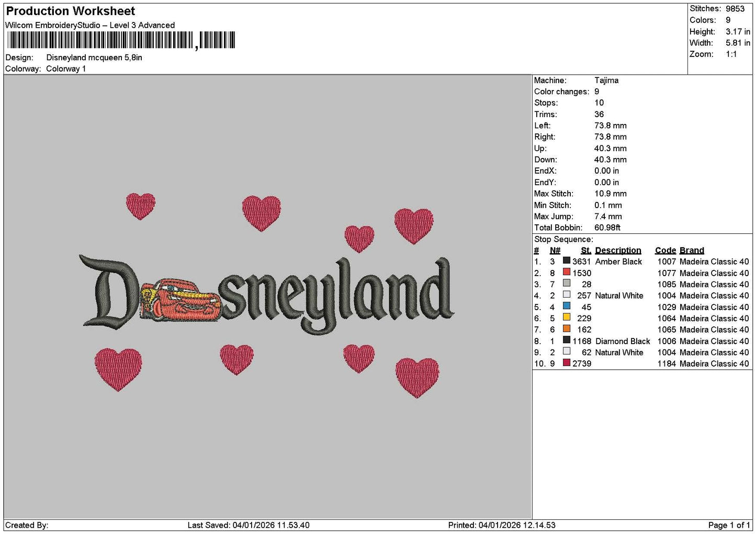Click the 'Last Saved: 04/01/2026 11.53.40' text

click(249, 525)
